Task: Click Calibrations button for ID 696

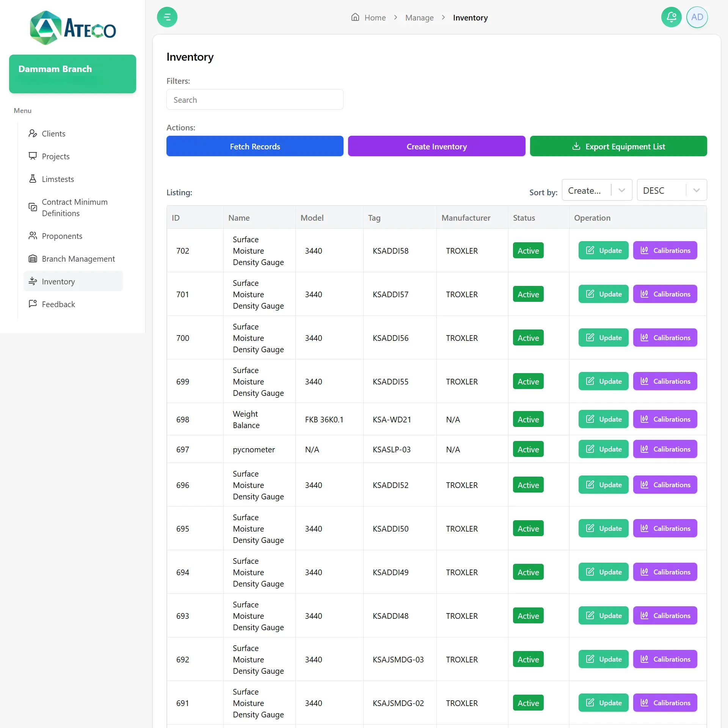Action: click(665, 485)
